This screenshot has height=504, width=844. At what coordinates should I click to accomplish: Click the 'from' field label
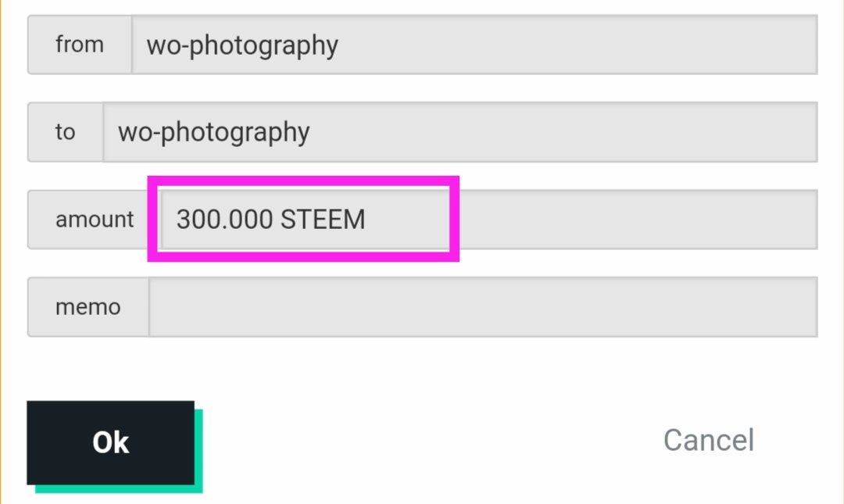(x=80, y=45)
